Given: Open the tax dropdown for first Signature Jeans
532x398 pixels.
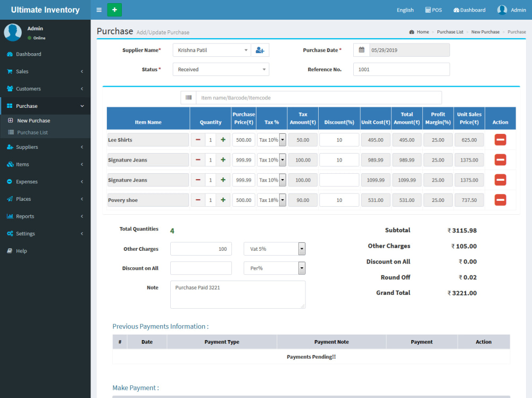Looking at the screenshot, I should click(271, 159).
